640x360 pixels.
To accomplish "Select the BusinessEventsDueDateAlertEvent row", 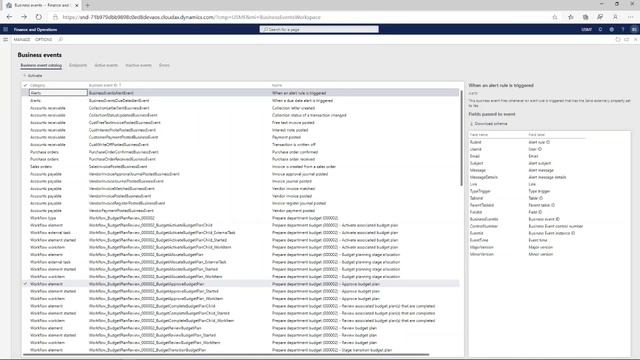I will pos(241,100).
